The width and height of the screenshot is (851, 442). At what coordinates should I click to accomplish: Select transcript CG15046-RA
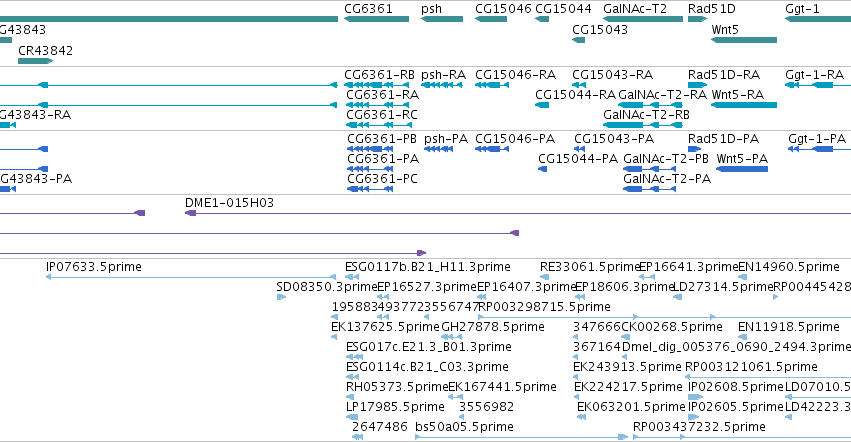(492, 85)
